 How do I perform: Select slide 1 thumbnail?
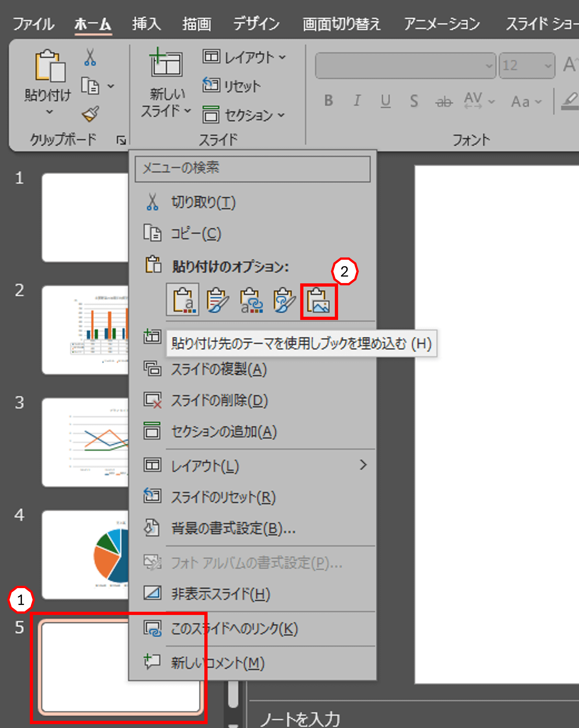85,217
